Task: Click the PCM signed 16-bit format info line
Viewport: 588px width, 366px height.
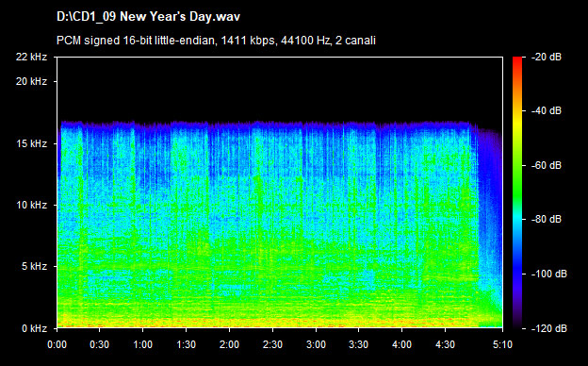Action: tap(216, 41)
